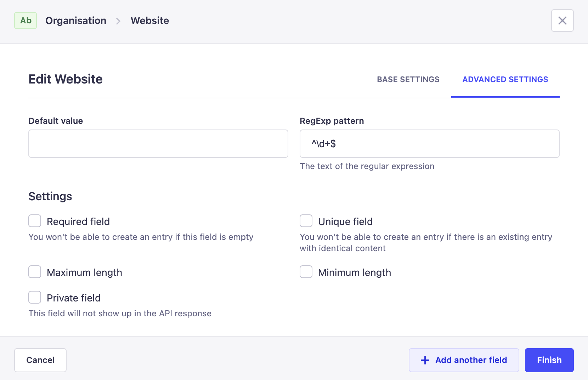
Task: Close the Edit Website dialog with the X
Action: 562,21
